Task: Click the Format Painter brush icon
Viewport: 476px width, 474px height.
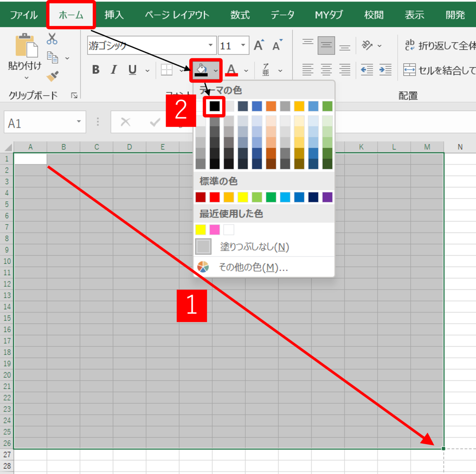Action: pos(53,76)
